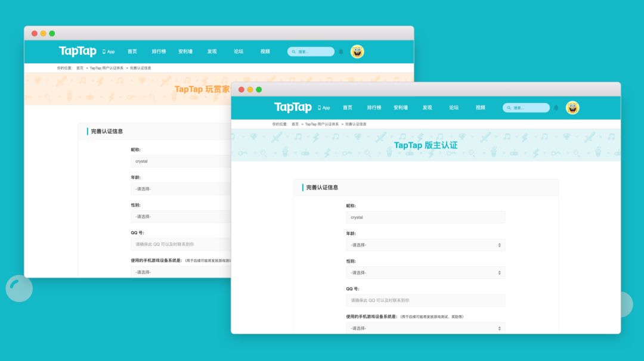Screen dimensions: 644x361
Task: Open 视频 in the back window navbar
Action: click(x=265, y=51)
